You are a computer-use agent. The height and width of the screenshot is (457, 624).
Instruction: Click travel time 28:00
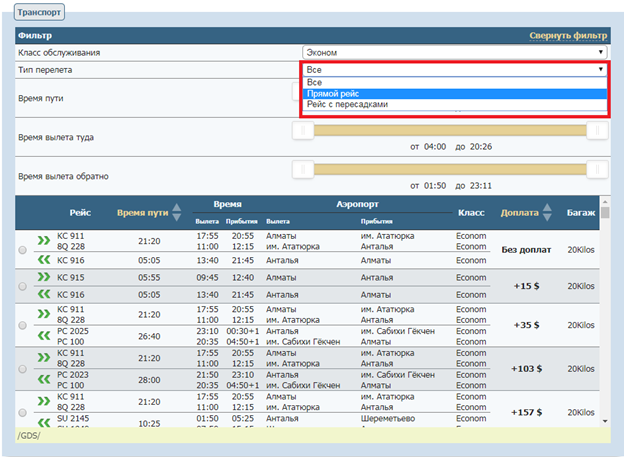[149, 380]
